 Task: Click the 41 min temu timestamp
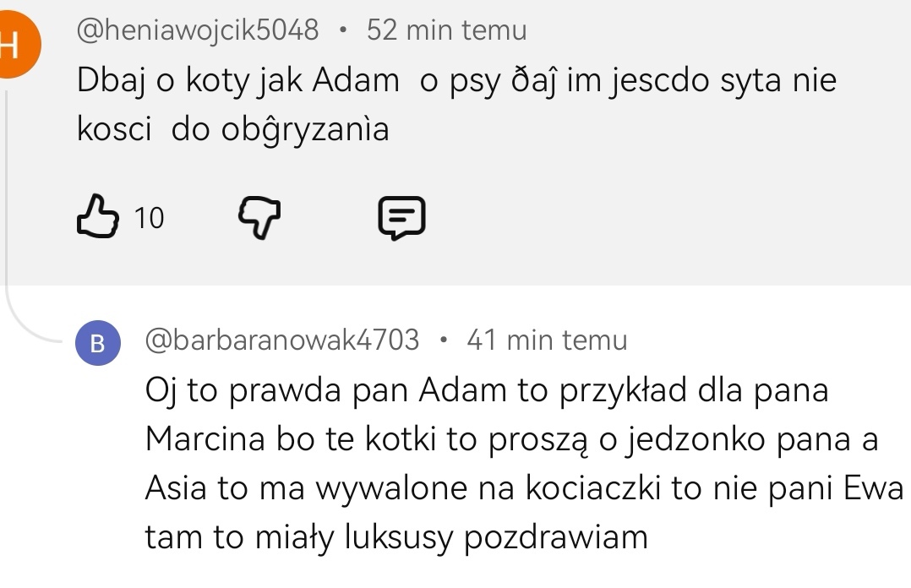tap(547, 340)
